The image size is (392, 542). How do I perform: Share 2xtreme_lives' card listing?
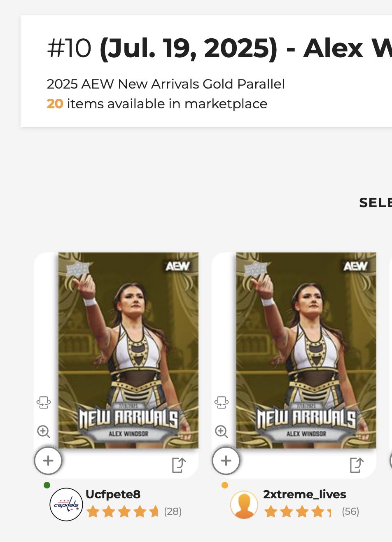[357, 465]
